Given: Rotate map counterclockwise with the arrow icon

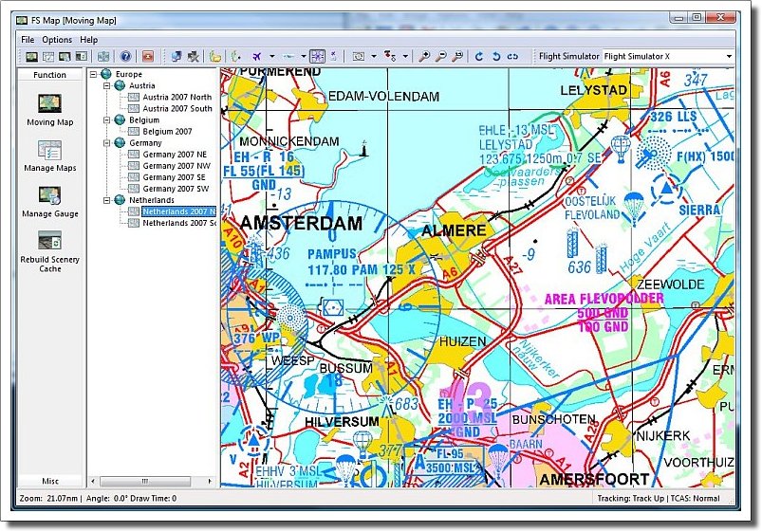Looking at the screenshot, I should click(495, 57).
